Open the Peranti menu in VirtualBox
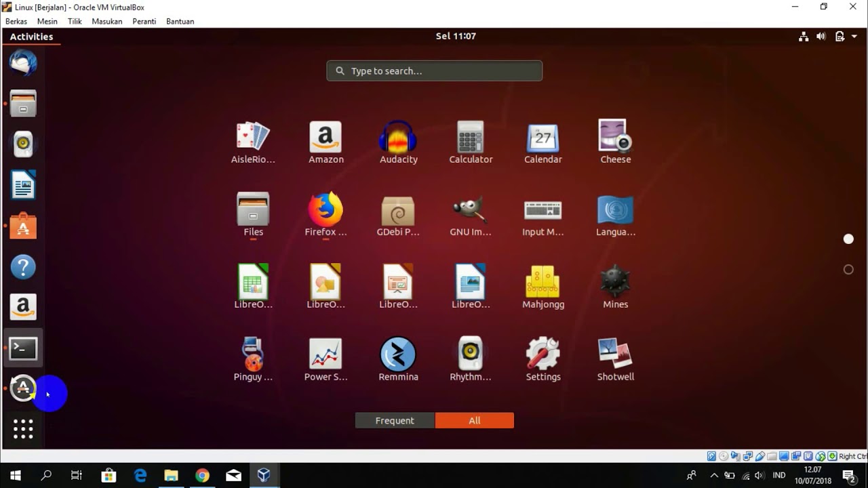Viewport: 868px width, 488px height. point(144,21)
